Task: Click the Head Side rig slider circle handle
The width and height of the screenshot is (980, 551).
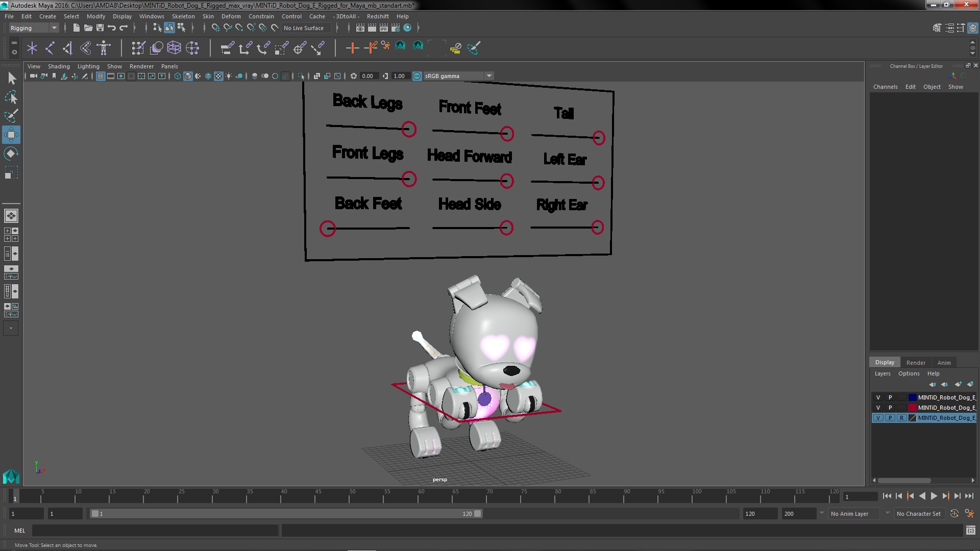Action: pos(506,228)
